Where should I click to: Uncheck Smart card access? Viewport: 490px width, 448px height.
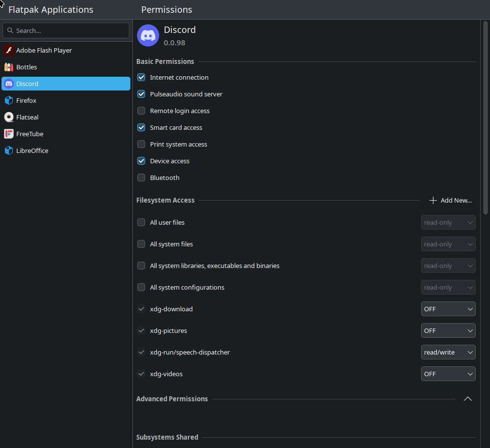pyautogui.click(x=141, y=127)
